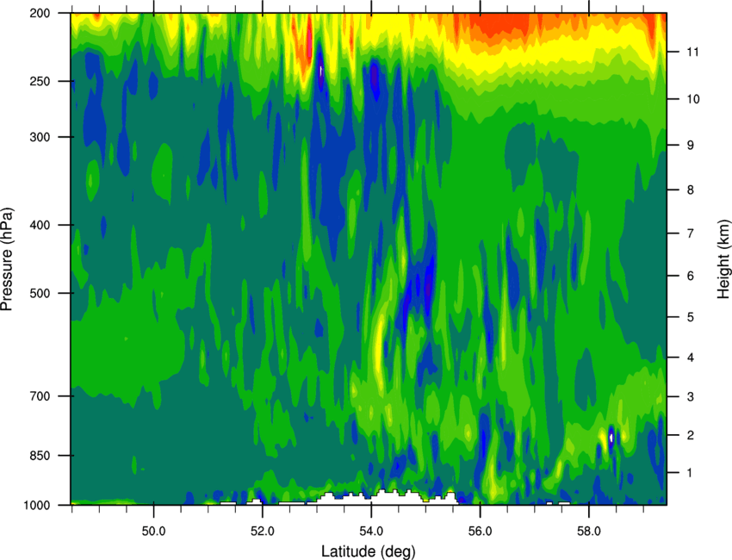Viewport: 732px width, 560px height.
Task: Click the 11 km height tick label
Action: pyautogui.click(x=692, y=52)
